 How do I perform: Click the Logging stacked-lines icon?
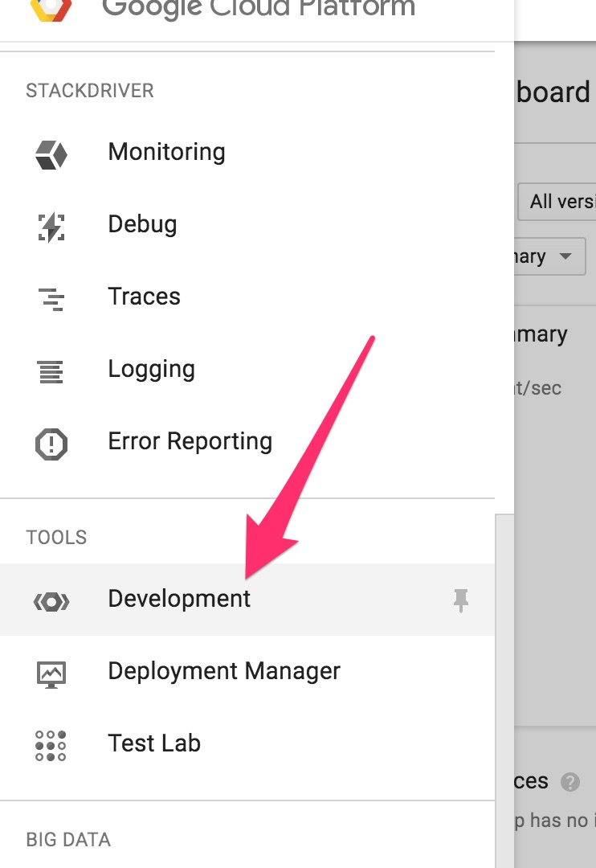click(51, 371)
